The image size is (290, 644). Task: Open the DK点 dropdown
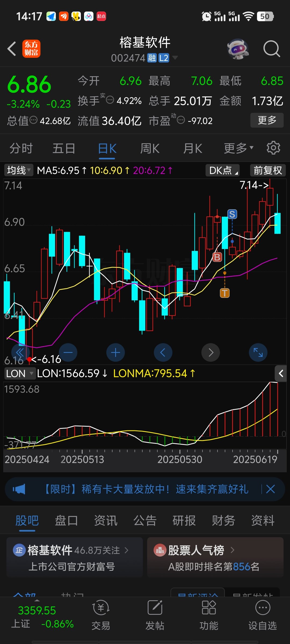pyautogui.click(x=223, y=170)
